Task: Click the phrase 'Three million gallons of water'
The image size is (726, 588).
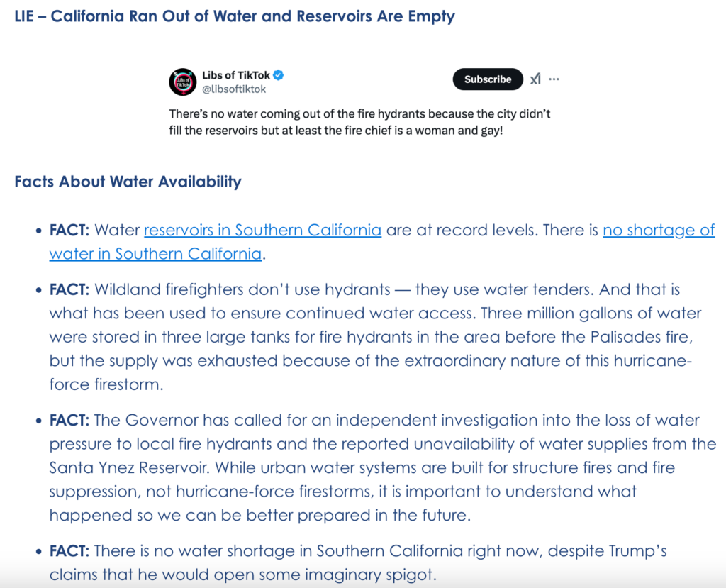Action: click(591, 314)
